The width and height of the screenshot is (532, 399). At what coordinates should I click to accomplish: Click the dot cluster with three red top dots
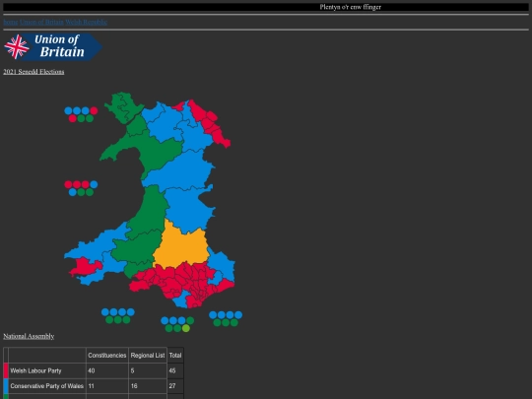[x=81, y=188]
